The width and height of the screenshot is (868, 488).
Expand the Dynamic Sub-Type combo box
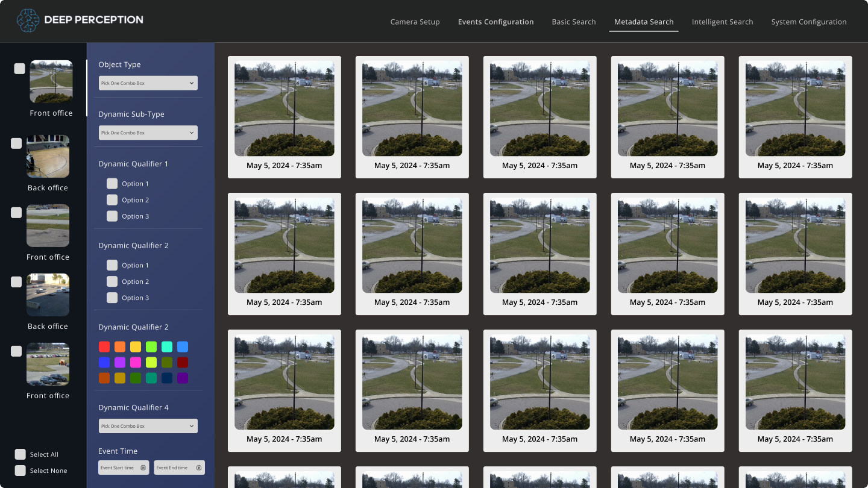point(148,133)
